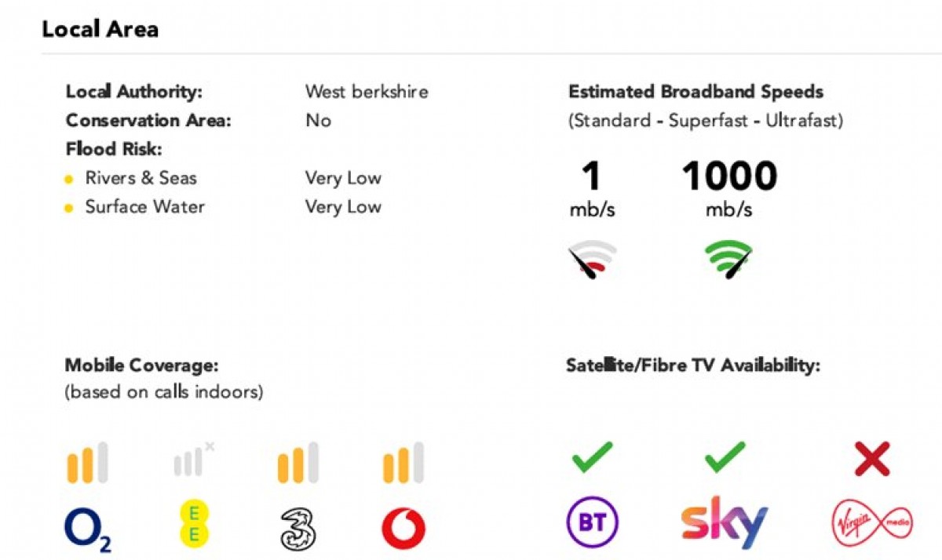Select the Sky TV logo
Image resolution: width=942 pixels, height=560 pixels.
click(725, 521)
